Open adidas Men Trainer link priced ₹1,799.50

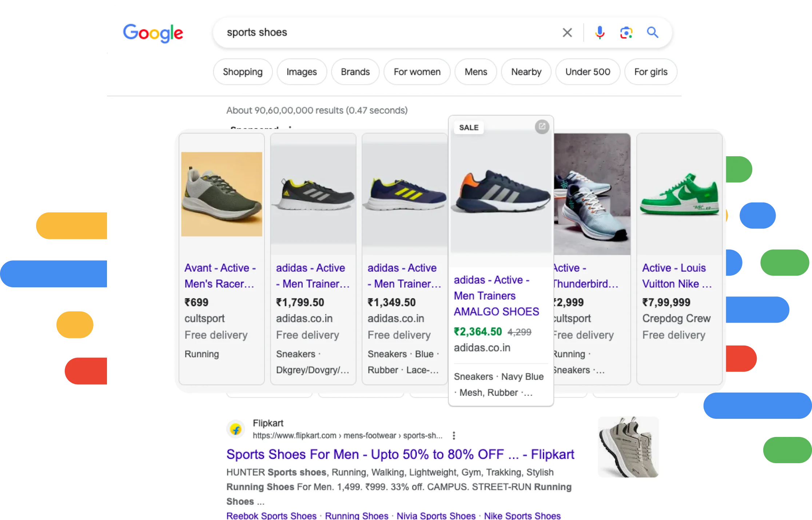point(313,276)
